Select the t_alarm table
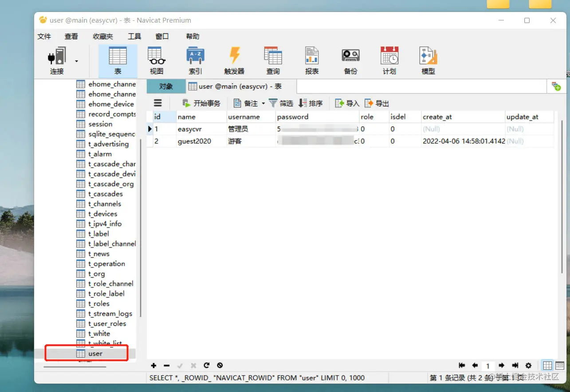 [x=100, y=154]
